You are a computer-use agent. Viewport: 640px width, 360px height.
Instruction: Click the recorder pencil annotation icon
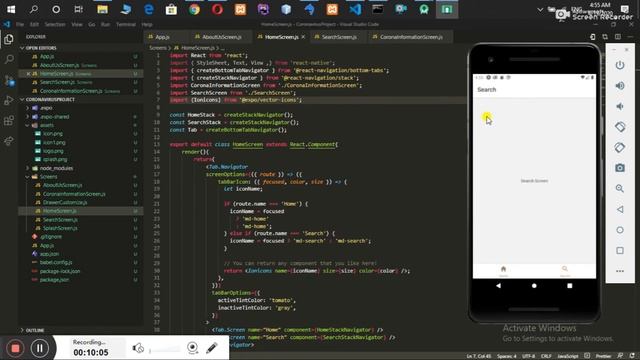click(211, 348)
